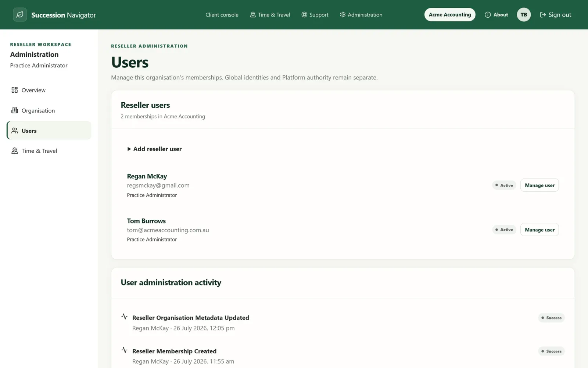Click the Administration gear icon
Image resolution: width=588 pixels, height=368 pixels.
(343, 15)
